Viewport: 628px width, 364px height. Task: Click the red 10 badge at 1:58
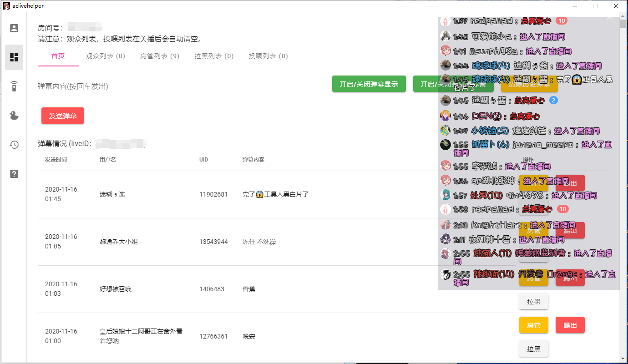point(563,209)
